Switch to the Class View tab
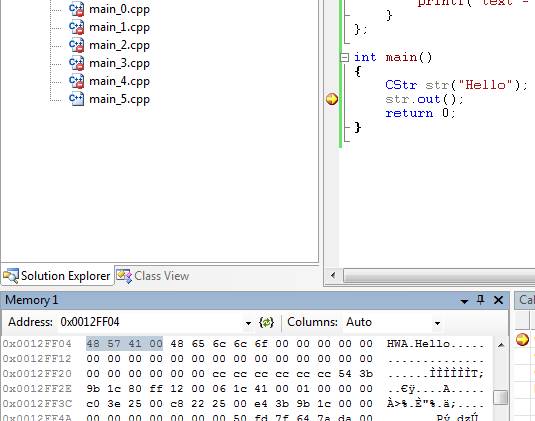The image size is (535, 421). pyautogui.click(x=153, y=276)
